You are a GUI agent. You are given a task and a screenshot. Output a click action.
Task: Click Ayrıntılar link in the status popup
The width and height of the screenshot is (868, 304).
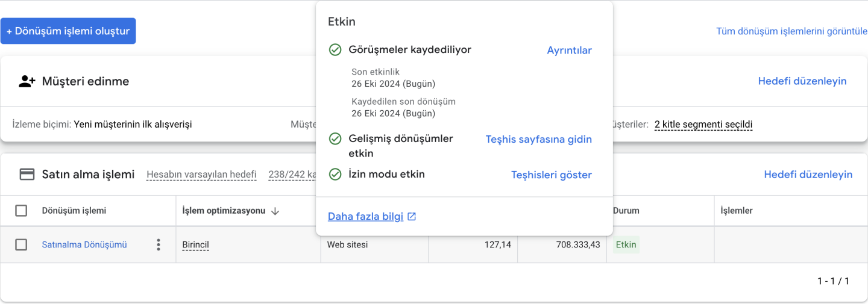[569, 51]
